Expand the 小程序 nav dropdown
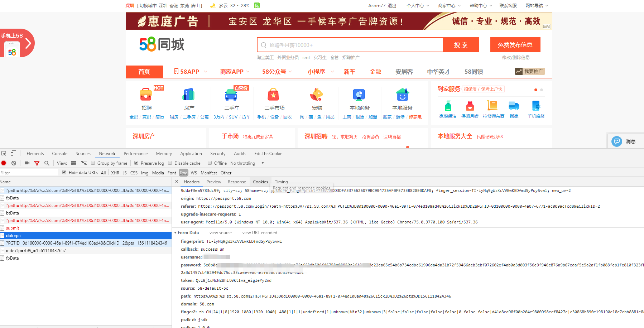644x328 pixels. (x=332, y=72)
